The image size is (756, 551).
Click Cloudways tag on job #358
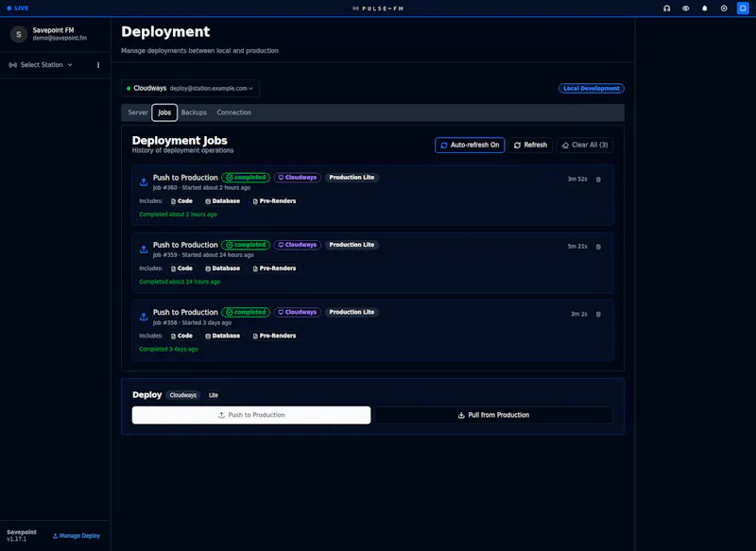click(298, 313)
